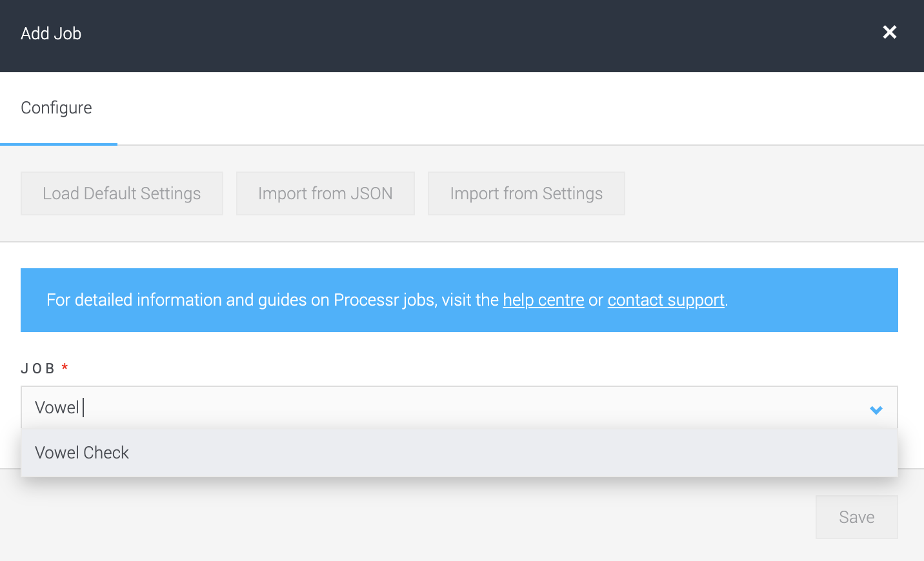Screen dimensions: 924x561
Task: Click the Add Job dialog title
Action: coord(51,34)
